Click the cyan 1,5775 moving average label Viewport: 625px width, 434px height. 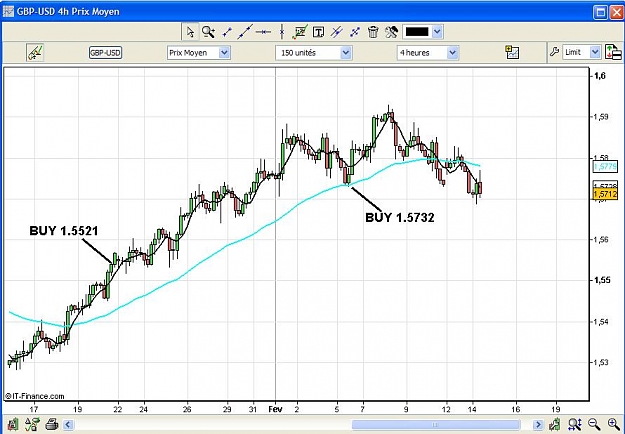click(x=605, y=166)
